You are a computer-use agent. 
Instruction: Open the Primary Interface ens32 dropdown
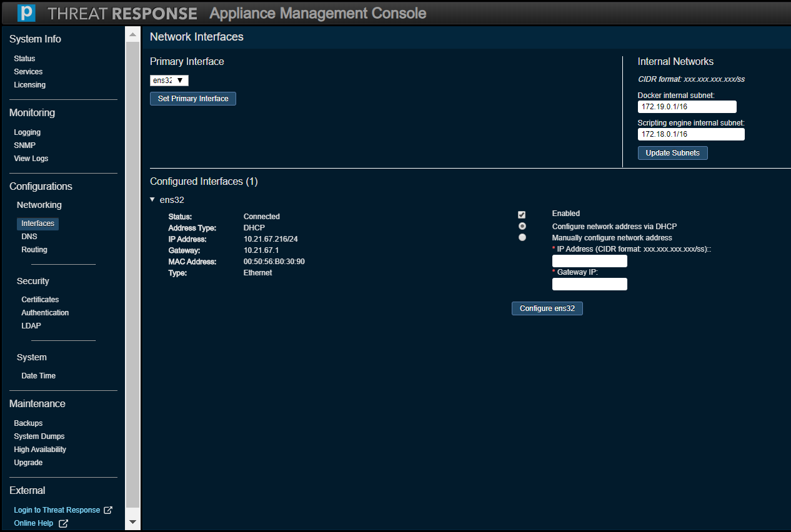(x=169, y=81)
